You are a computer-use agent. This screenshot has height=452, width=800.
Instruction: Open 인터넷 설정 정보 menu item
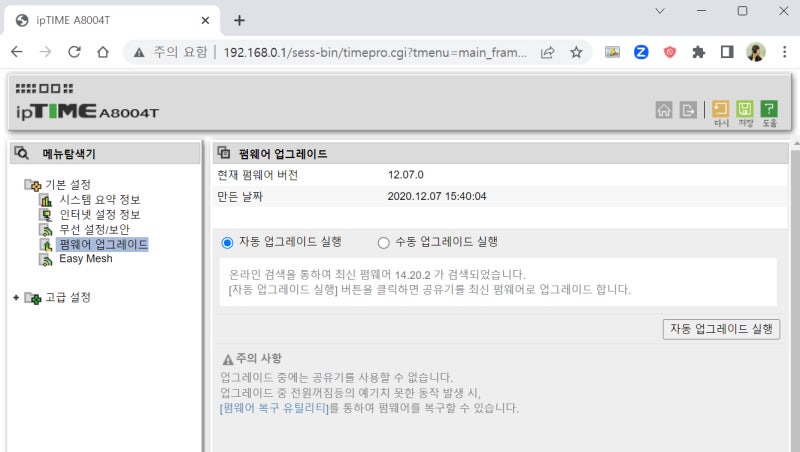coord(99,214)
